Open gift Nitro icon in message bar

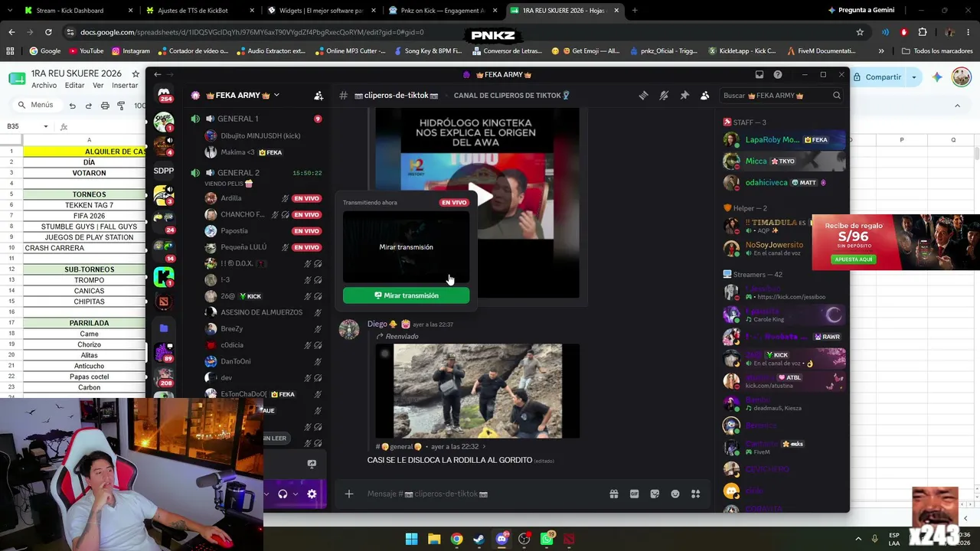pyautogui.click(x=614, y=494)
